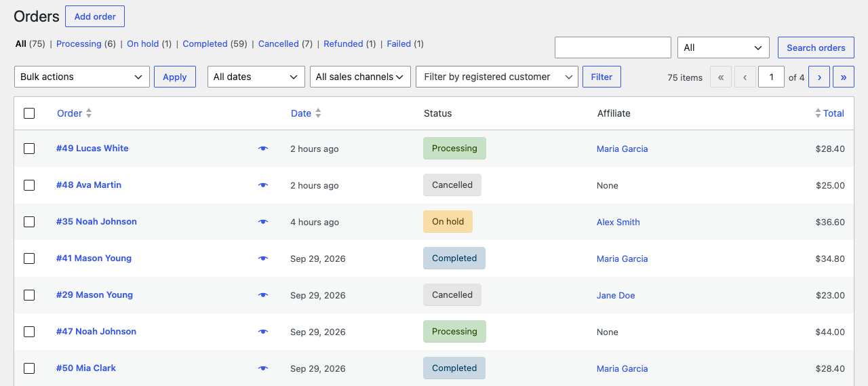This screenshot has width=868, height=386.
Task: Open order #29 Mason Young
Action: 94,294
